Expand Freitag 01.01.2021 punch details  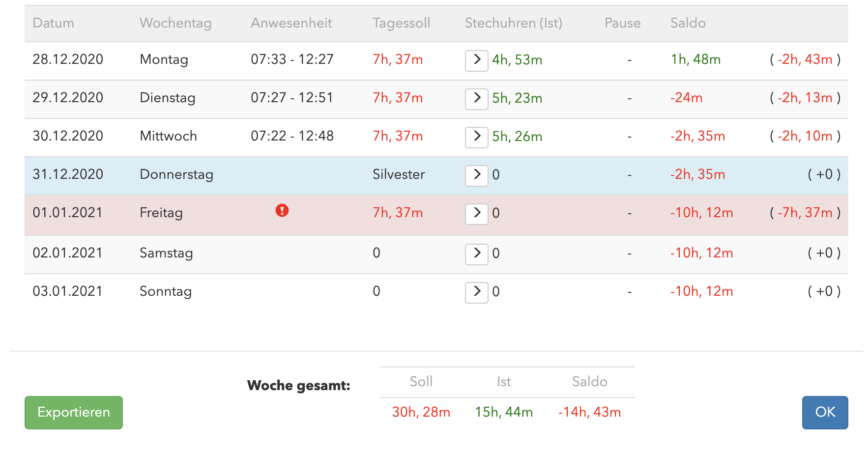click(x=476, y=214)
